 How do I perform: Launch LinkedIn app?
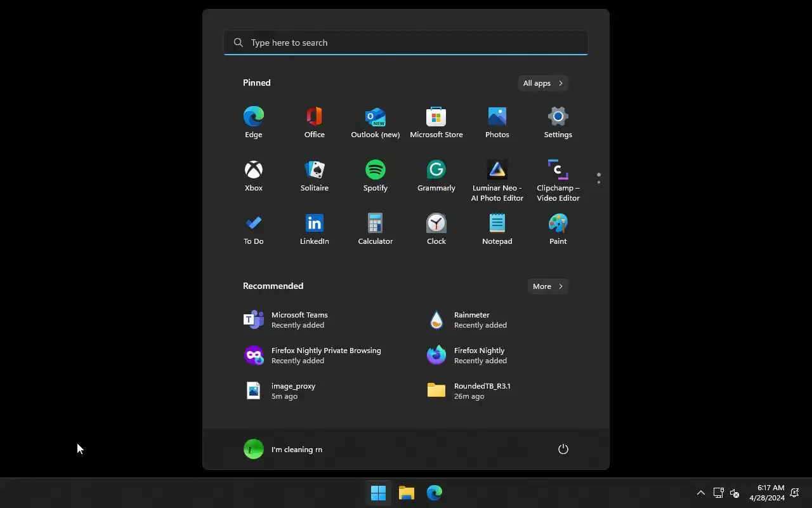point(315,229)
